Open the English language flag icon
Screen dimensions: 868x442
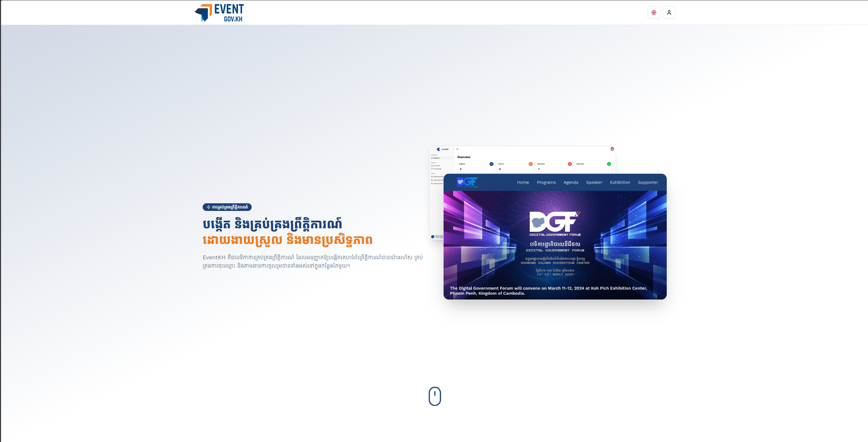(x=654, y=13)
